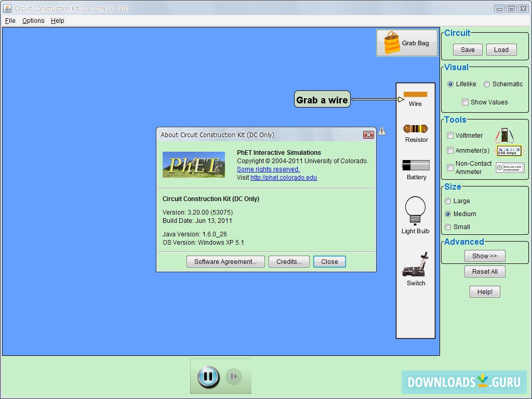Image resolution: width=532 pixels, height=399 pixels.
Task: Enable the Ammeter(s) checkbox
Action: tap(450, 150)
